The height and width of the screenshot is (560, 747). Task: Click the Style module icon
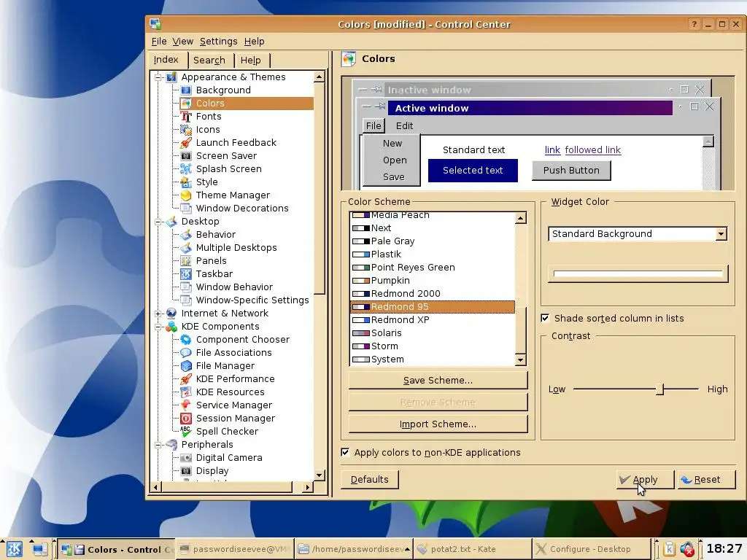[186, 182]
